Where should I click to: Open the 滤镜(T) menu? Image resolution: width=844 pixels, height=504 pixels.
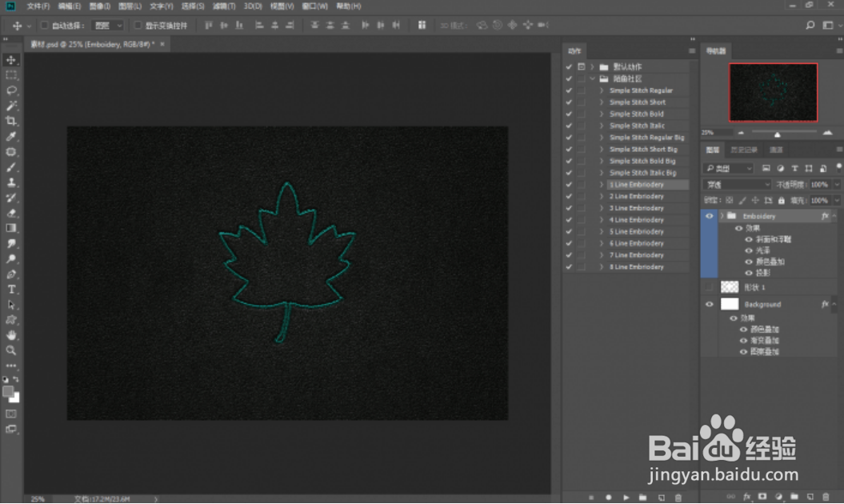223,6
